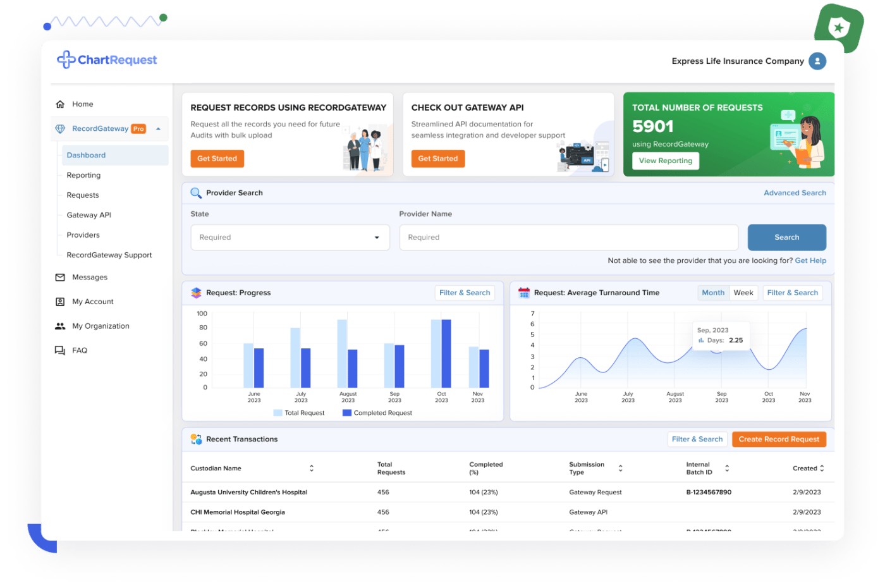The width and height of the screenshot is (885, 588).
Task: Click the My Organization group icon
Action: click(x=60, y=326)
